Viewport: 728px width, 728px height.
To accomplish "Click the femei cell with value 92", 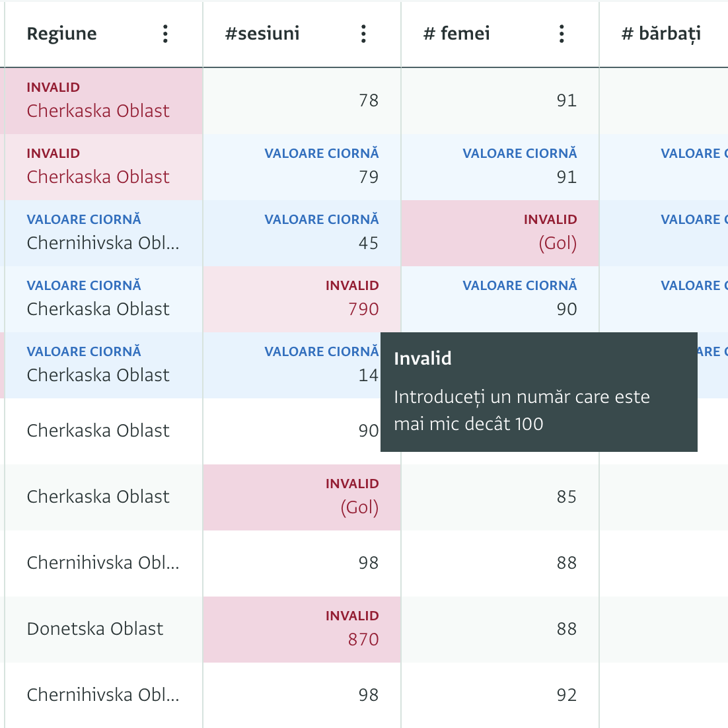I will pyautogui.click(x=500, y=695).
